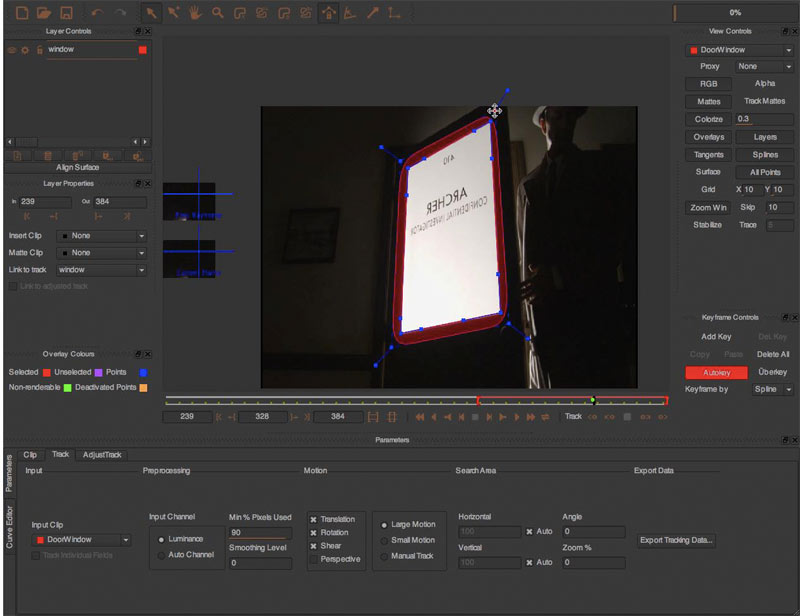The width and height of the screenshot is (800, 616).
Task: Enable the Rotation motion checkbox
Action: [314, 533]
